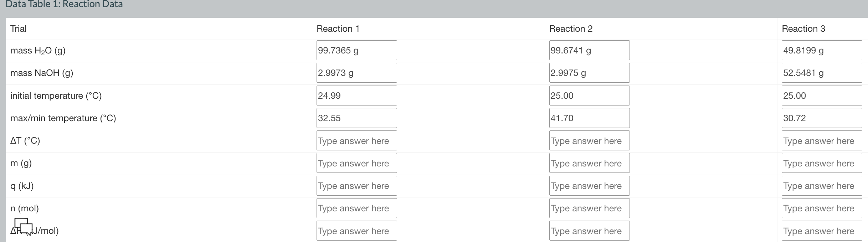Enter m (g) answer for Reaction 1
This screenshot has height=242, width=868.
356,163
